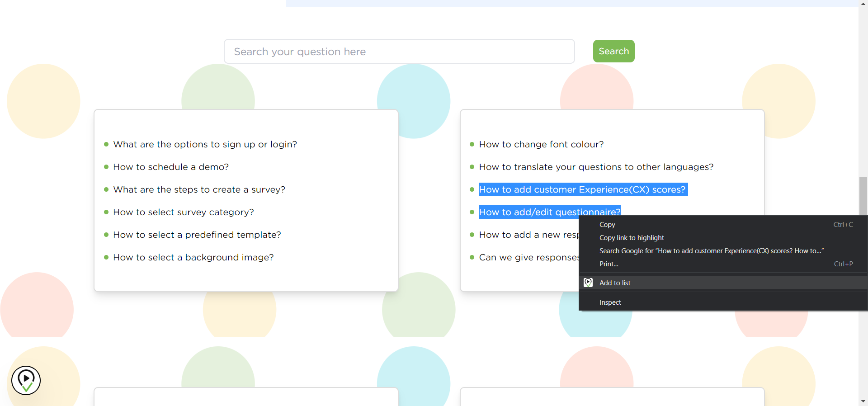Click the floating play-check widget icon
Screen dimensions: 868x406
[26, 380]
